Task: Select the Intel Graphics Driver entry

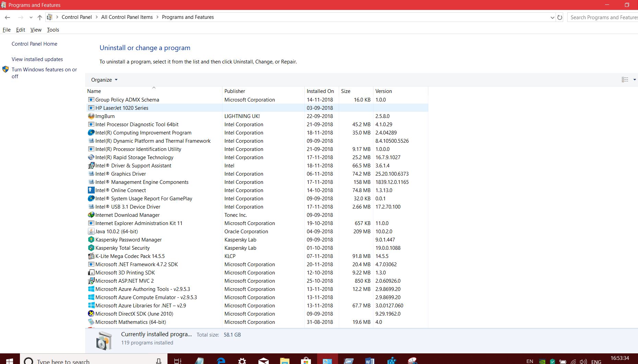Action: [x=257, y=174]
